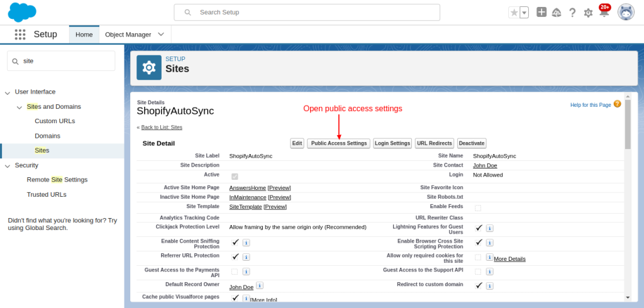Screen dimensions: 644x308
Task: Toggle Enable Content Sniffing Protection checkbox
Action: [x=235, y=242]
